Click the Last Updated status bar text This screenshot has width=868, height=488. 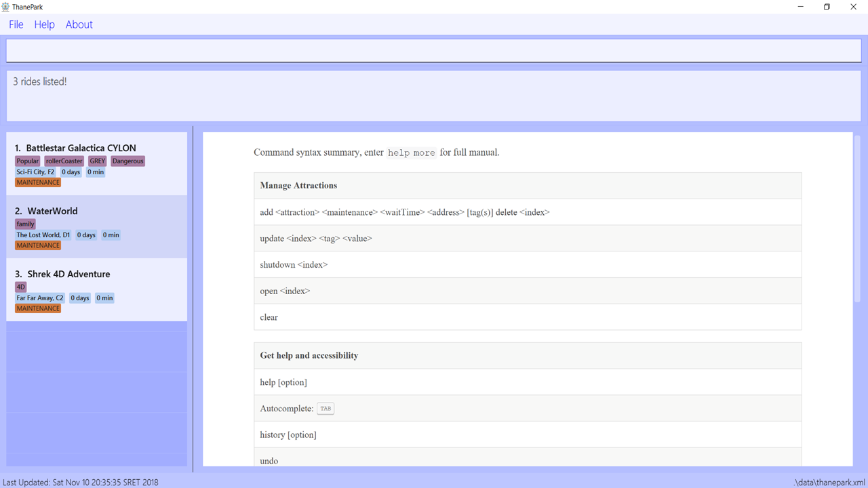pyautogui.click(x=81, y=483)
